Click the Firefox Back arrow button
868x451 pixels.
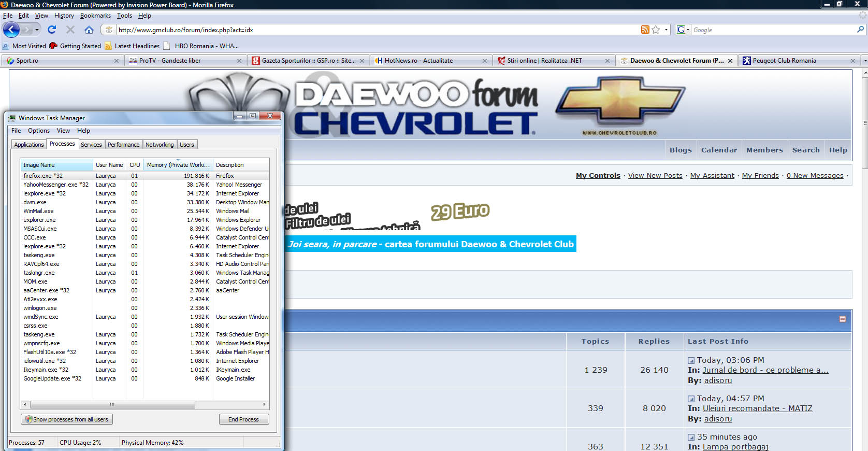[x=11, y=30]
